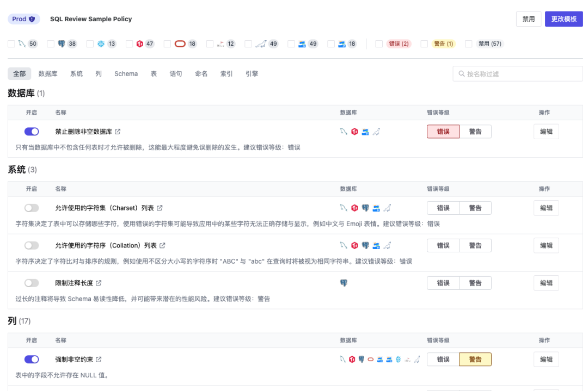Image resolution: width=588 pixels, height=391 pixels.
Task: Toggle off the 强制非空约束 rule switch
Action: (32, 359)
